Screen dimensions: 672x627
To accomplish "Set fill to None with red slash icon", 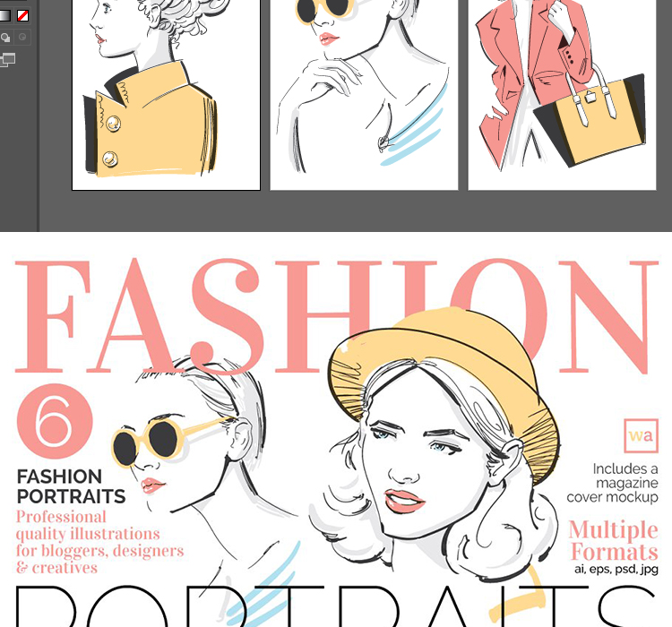I will pyautogui.click(x=22, y=15).
